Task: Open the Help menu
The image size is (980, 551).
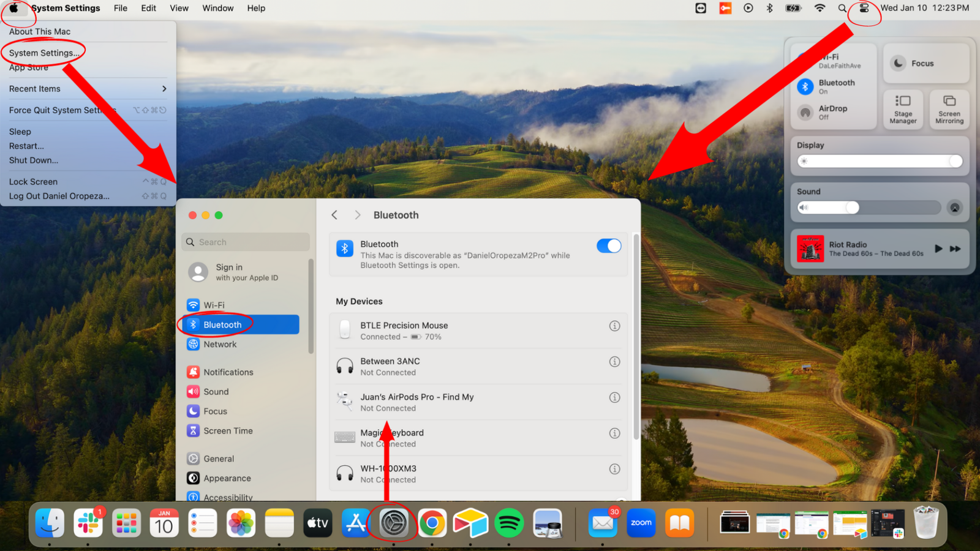Action: 256,8
